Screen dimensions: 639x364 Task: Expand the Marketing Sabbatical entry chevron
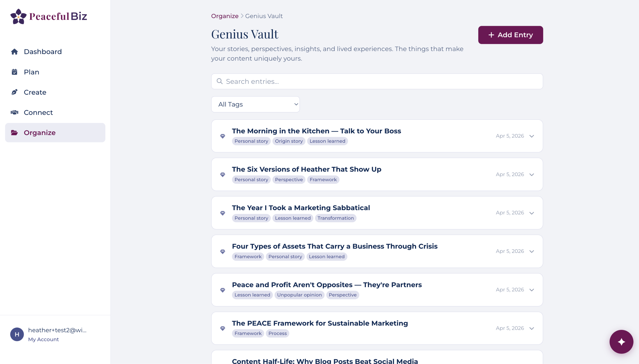[x=531, y=213]
